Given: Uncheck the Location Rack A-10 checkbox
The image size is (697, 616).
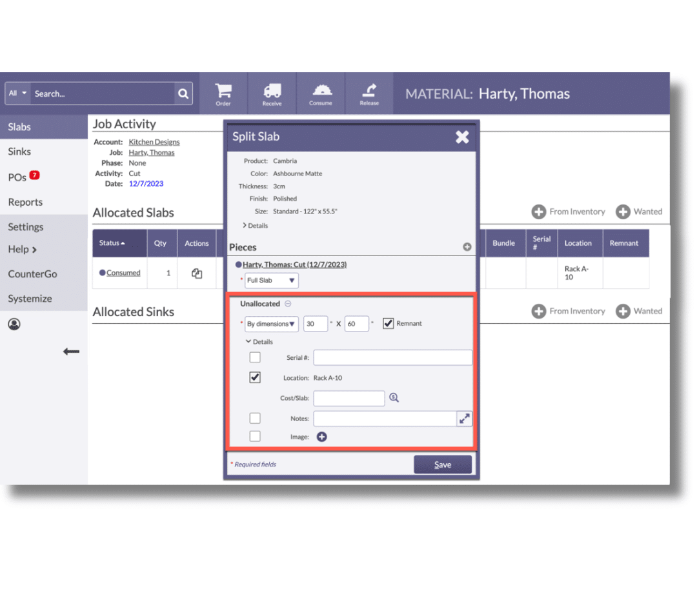Looking at the screenshot, I should pos(255,377).
